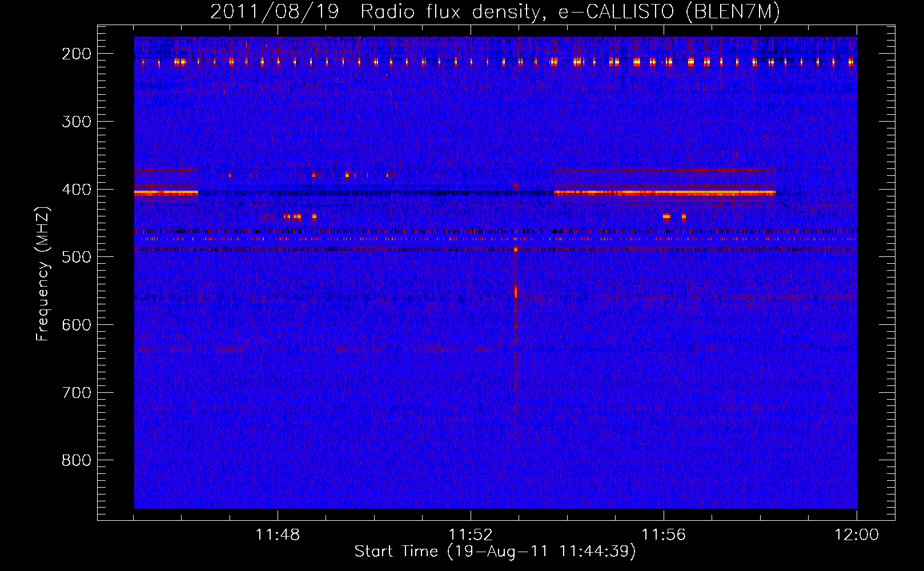
Task: Click the 400 frequency tick label
Action: click(77, 190)
